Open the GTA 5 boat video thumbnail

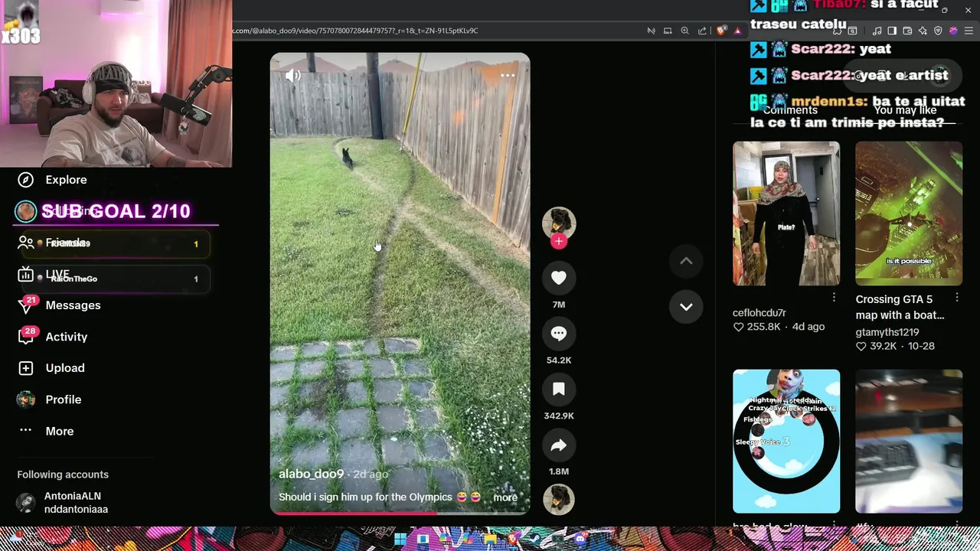coord(909,214)
